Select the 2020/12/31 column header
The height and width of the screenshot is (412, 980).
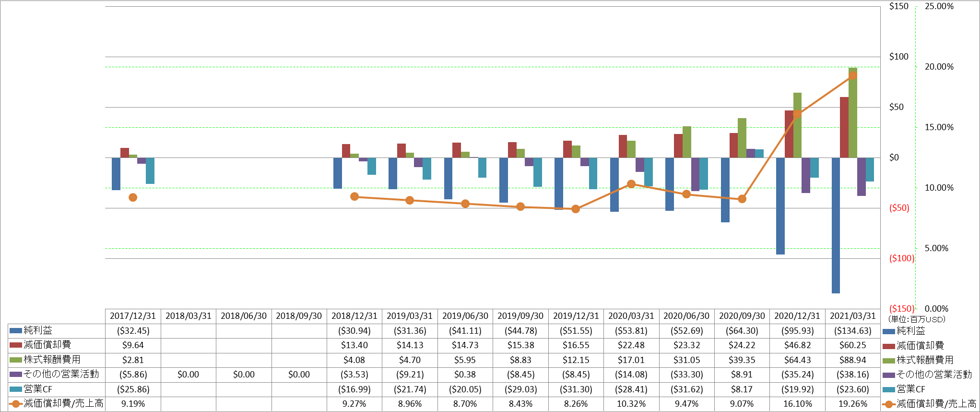pos(797,316)
